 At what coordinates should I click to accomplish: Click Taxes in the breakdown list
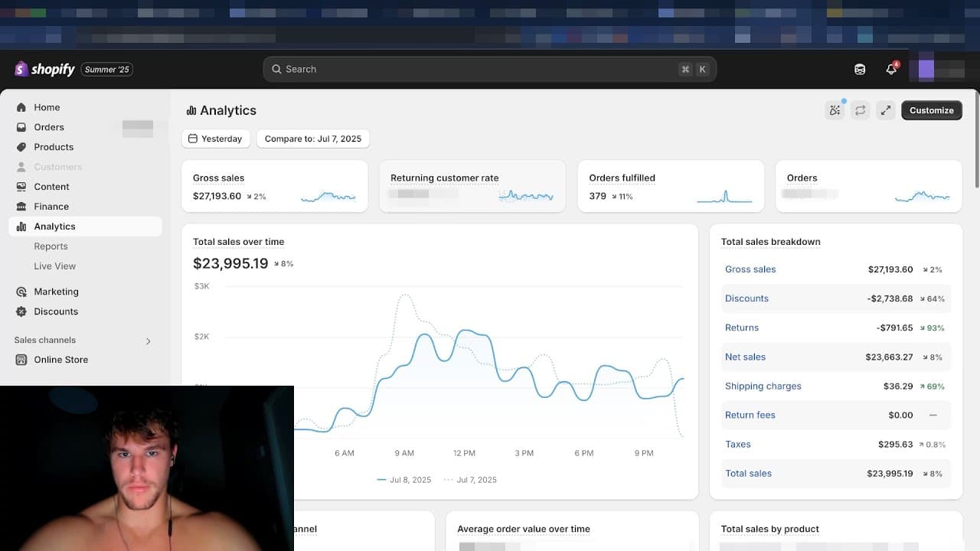click(738, 444)
